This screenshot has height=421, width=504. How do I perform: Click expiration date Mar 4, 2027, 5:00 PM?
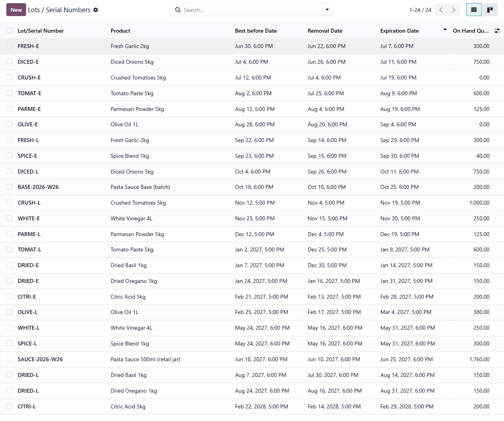[406, 312]
